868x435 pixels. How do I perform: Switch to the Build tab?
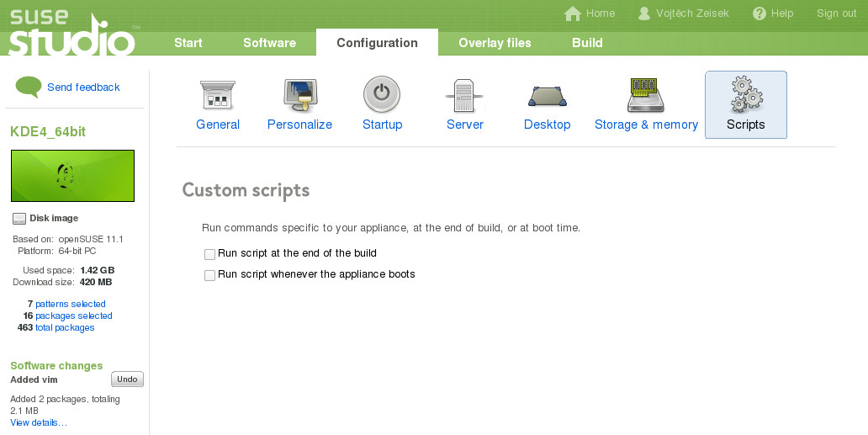[x=587, y=43]
